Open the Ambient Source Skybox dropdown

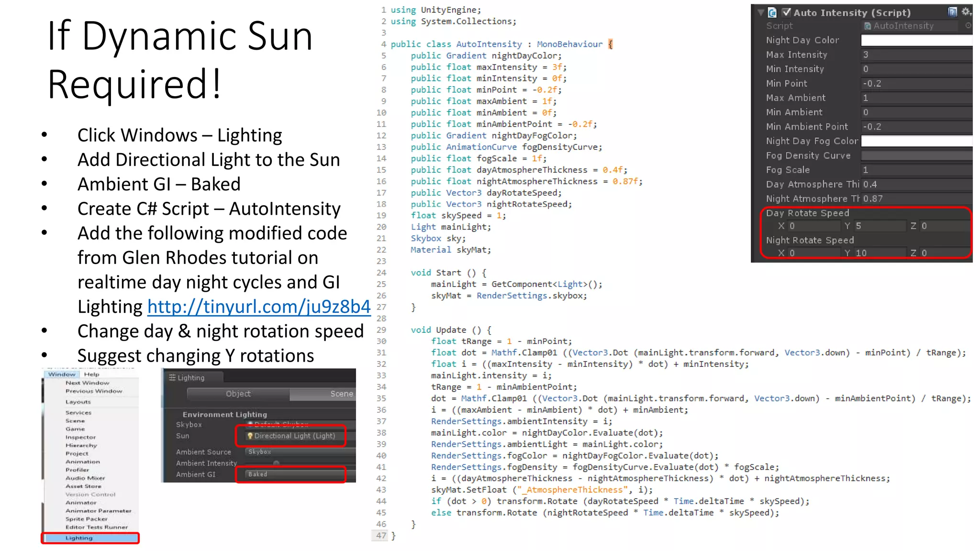tap(301, 452)
